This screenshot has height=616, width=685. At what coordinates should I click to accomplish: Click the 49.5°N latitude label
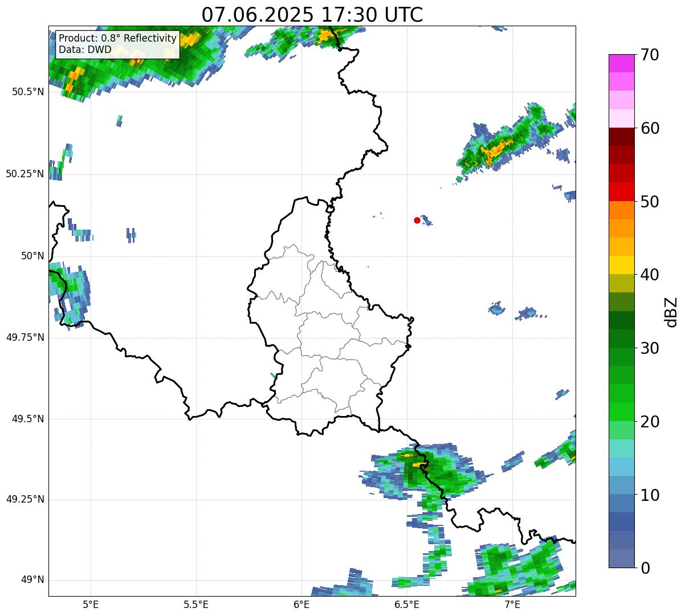pyautogui.click(x=28, y=419)
